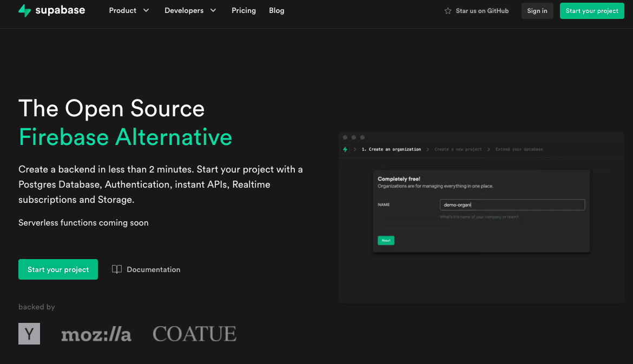Screen dimensions: 633x364
Task: Select the 'Create a new project' breadcrumb step
Action: pyautogui.click(x=458, y=149)
